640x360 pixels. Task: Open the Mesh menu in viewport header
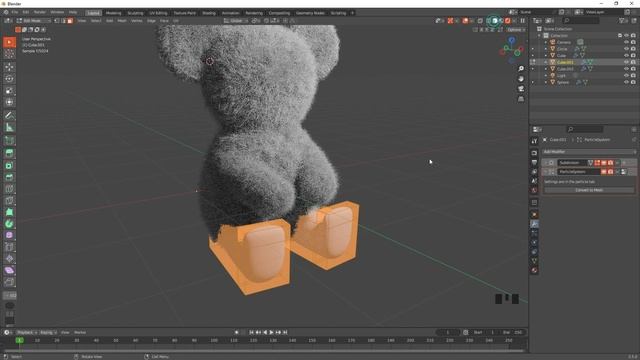tap(122, 20)
